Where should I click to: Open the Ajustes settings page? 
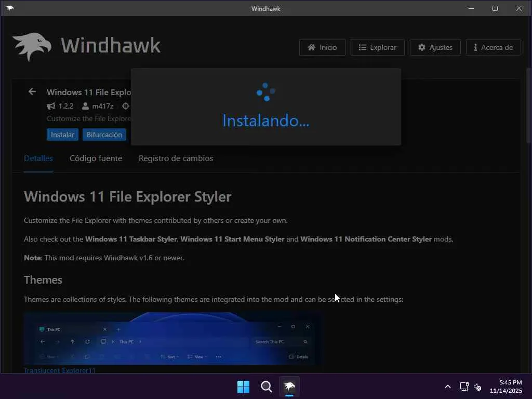pos(435,47)
